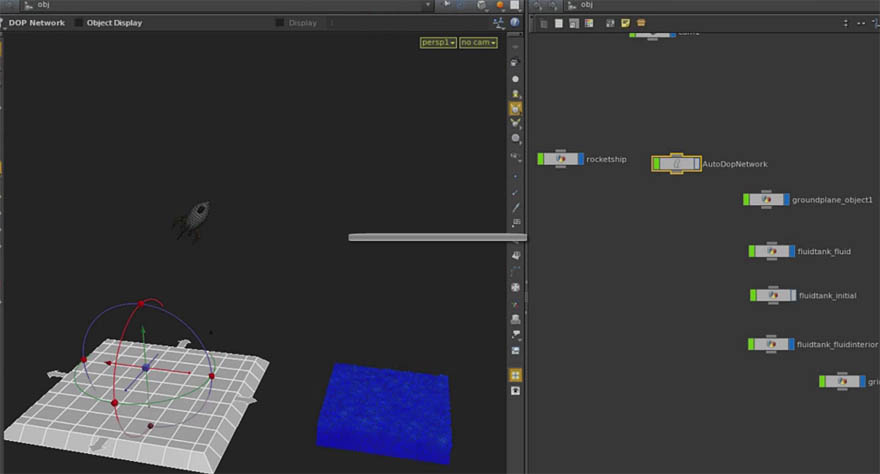This screenshot has width=880, height=474.
Task: Toggle blue display flag on fluidtank_fluidinterior
Action: click(x=791, y=344)
